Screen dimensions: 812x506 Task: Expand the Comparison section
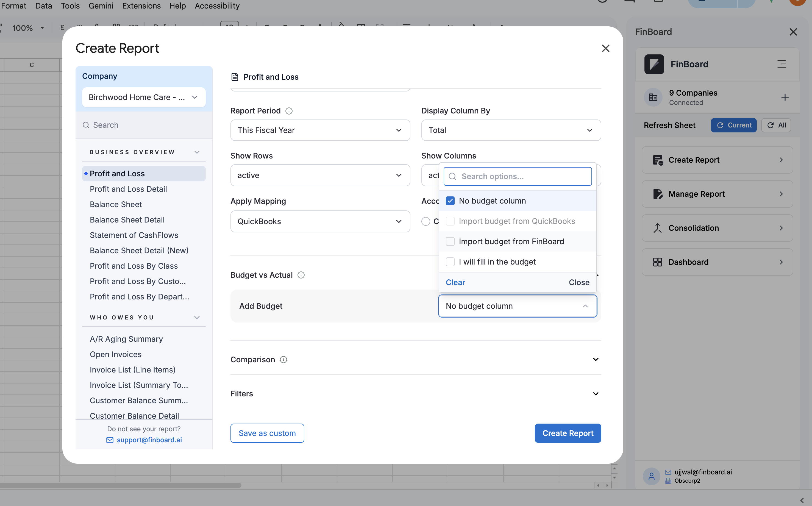[x=596, y=360]
